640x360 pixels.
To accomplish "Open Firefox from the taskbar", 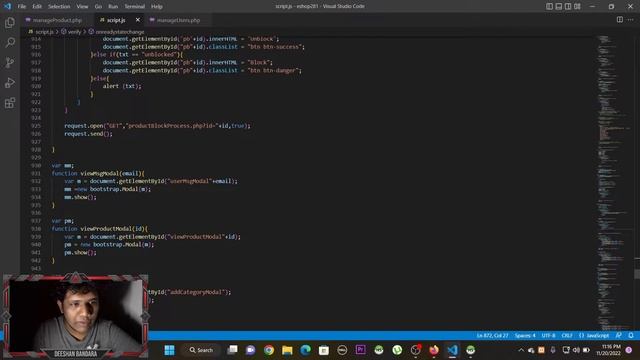I will (x=433, y=350).
